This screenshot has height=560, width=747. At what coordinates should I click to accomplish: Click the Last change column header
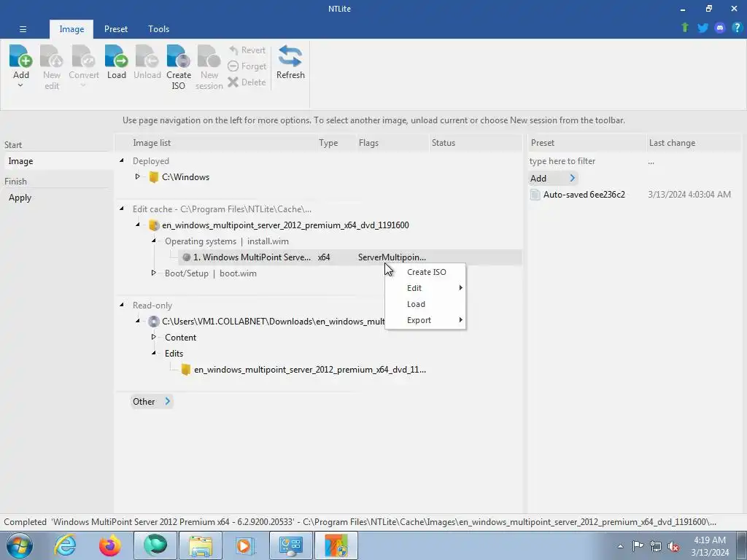tap(693, 143)
